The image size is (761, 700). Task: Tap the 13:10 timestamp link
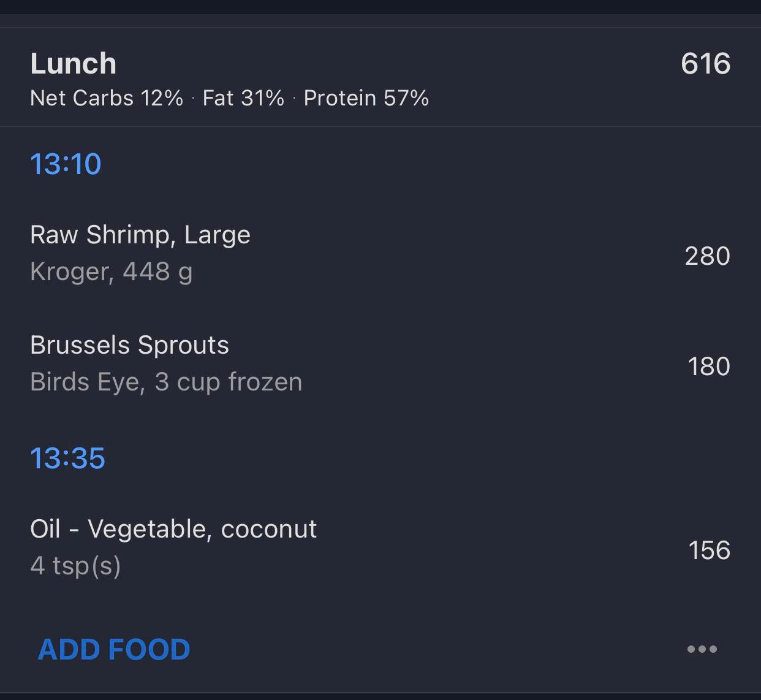[66, 164]
